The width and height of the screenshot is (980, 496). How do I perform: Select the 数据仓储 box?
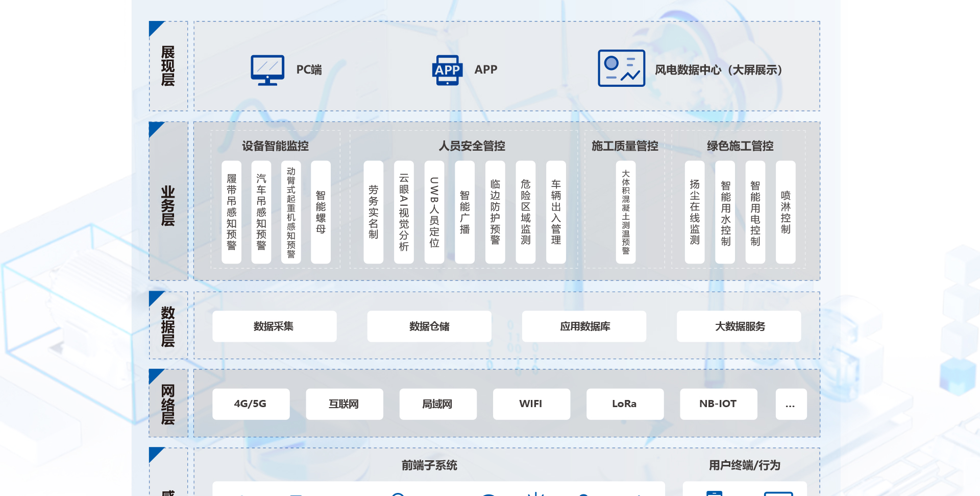[429, 326]
